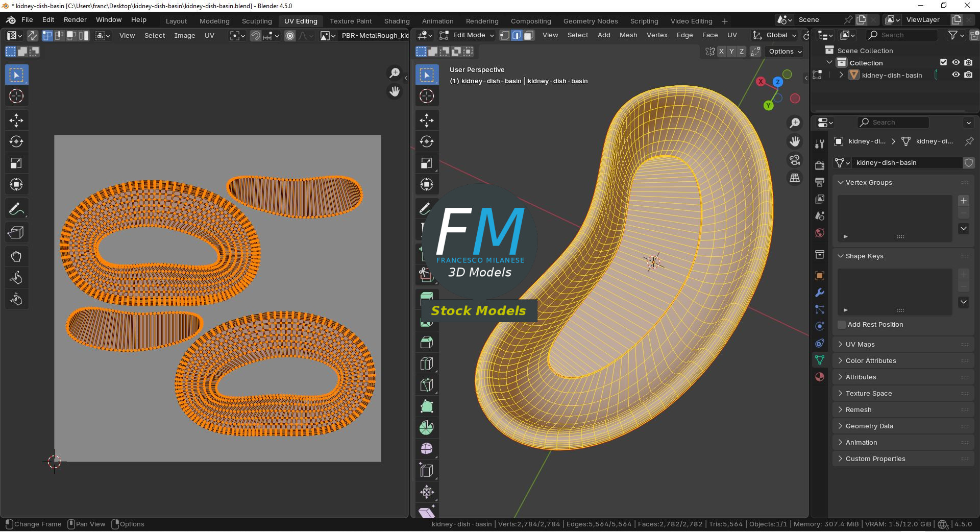Image resolution: width=980 pixels, height=532 pixels.
Task: Click the red X axis on navigation gizmo
Action: (x=761, y=82)
